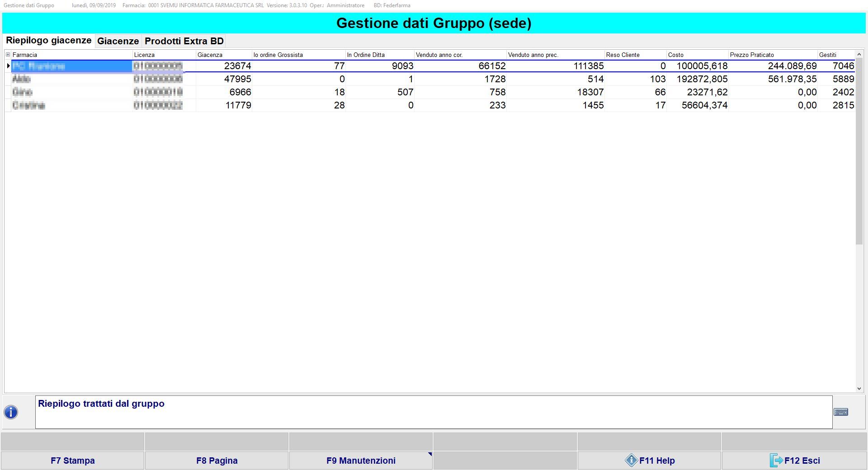
Task: Click the Riepilogo trattati dal gruppo text field
Action: point(434,412)
